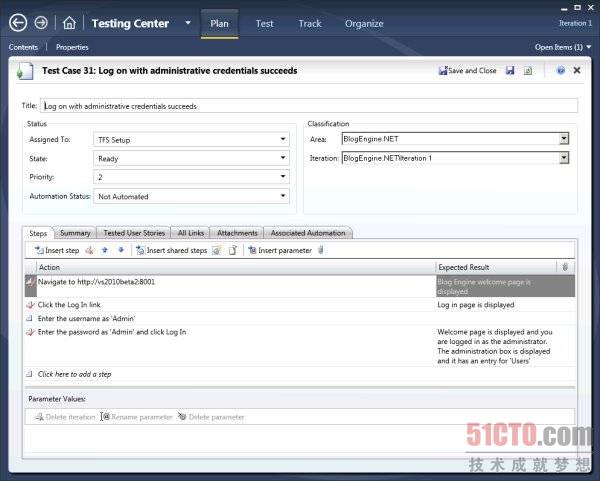
Task: Expand the Open Items (1) dropdown
Action: point(563,47)
